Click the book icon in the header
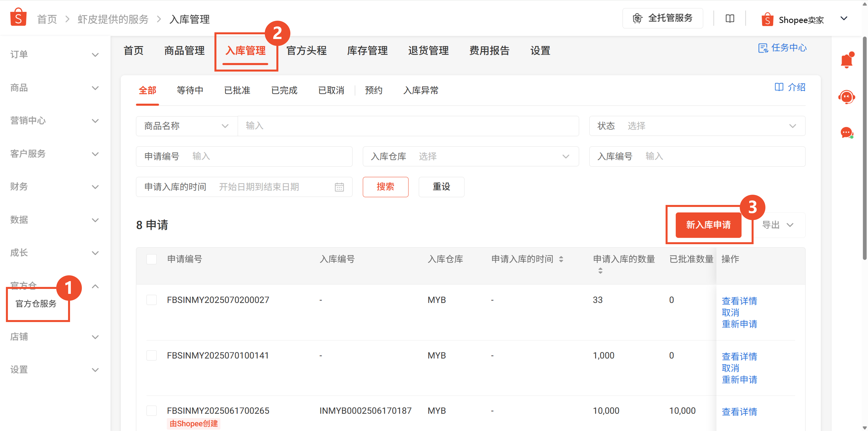The height and width of the screenshot is (431, 868). coord(730,19)
